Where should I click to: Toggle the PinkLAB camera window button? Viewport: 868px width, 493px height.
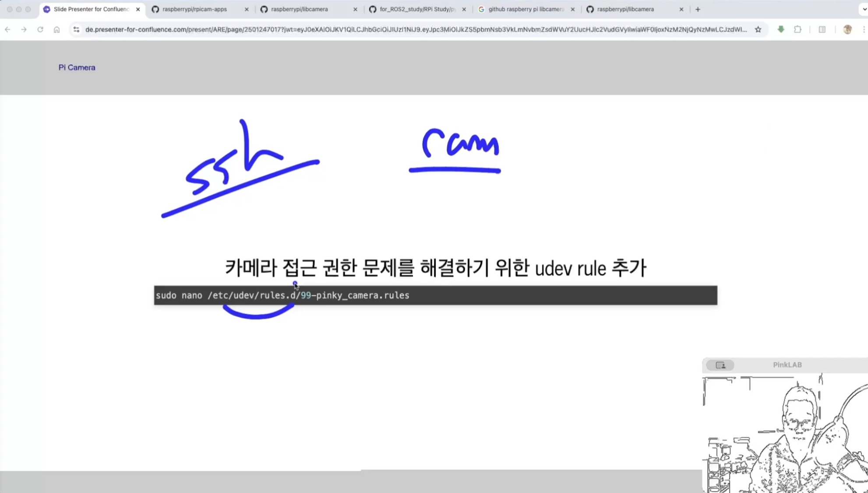click(720, 365)
